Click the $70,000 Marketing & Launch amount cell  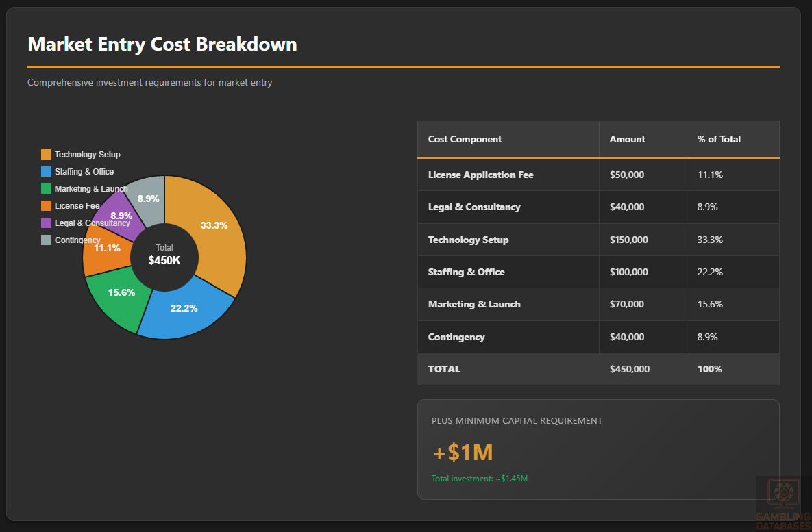pyautogui.click(x=626, y=304)
